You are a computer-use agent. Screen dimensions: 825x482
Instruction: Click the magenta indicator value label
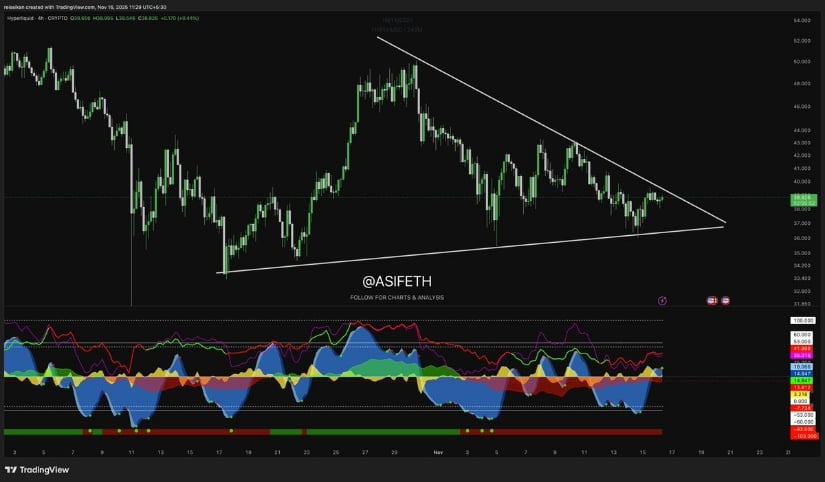800,355
